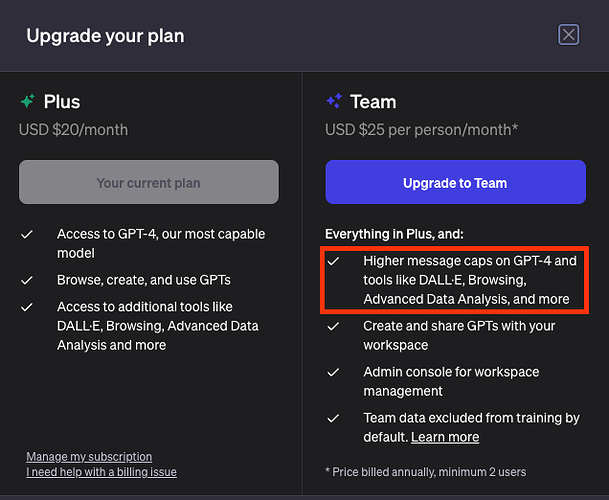609x500 pixels.
Task: Open the Learn more link
Action: (x=445, y=437)
